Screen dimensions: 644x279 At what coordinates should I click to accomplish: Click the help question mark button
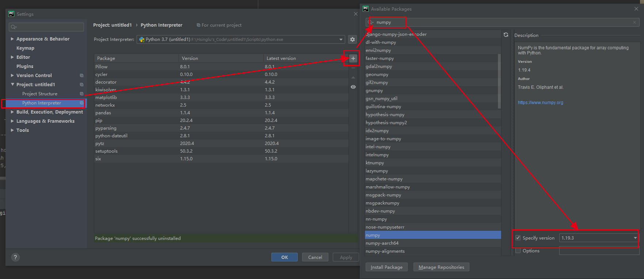click(x=15, y=257)
